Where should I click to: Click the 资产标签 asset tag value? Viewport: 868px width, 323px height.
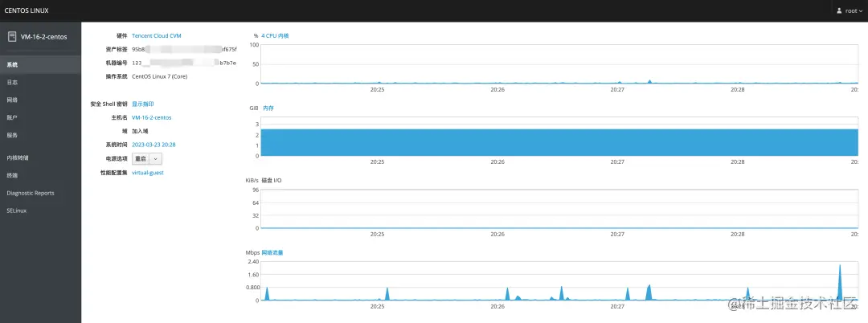click(x=184, y=49)
